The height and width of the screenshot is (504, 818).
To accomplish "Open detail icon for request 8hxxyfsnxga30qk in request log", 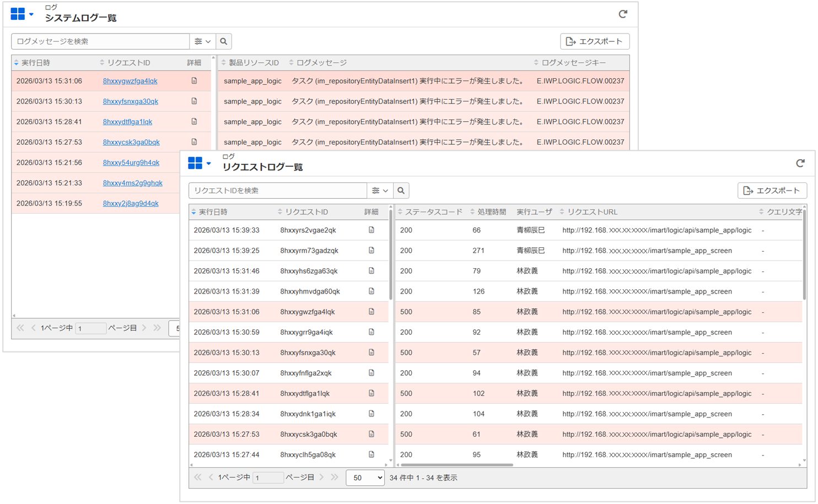I will (372, 353).
